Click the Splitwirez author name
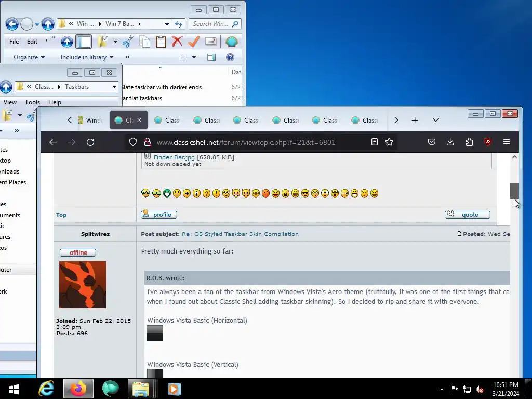Screen dimensions: 532x399 pyautogui.click(x=96, y=234)
